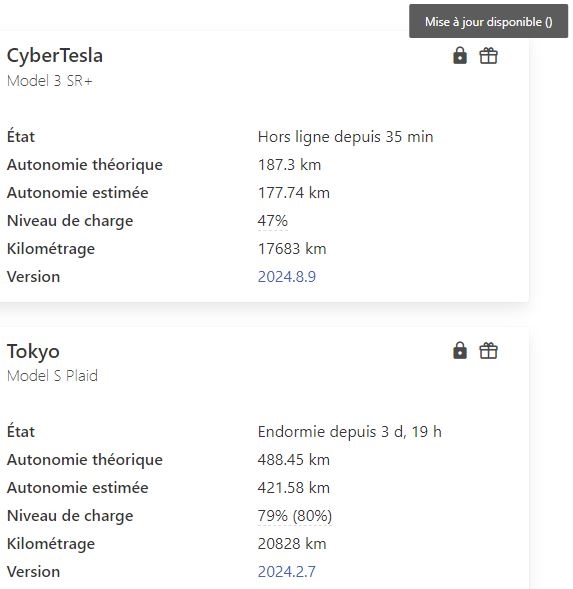
Task: Click the gift update icon on CyberTesla card
Action: coord(488,56)
